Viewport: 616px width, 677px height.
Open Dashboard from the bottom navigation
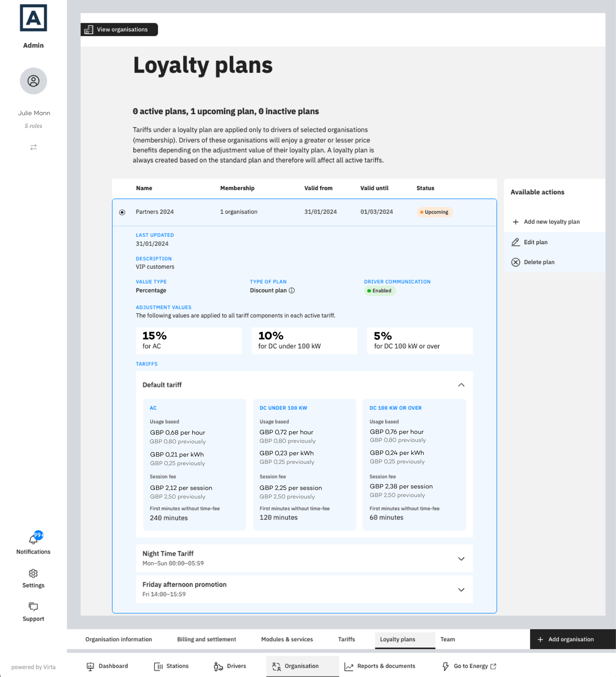[107, 666]
